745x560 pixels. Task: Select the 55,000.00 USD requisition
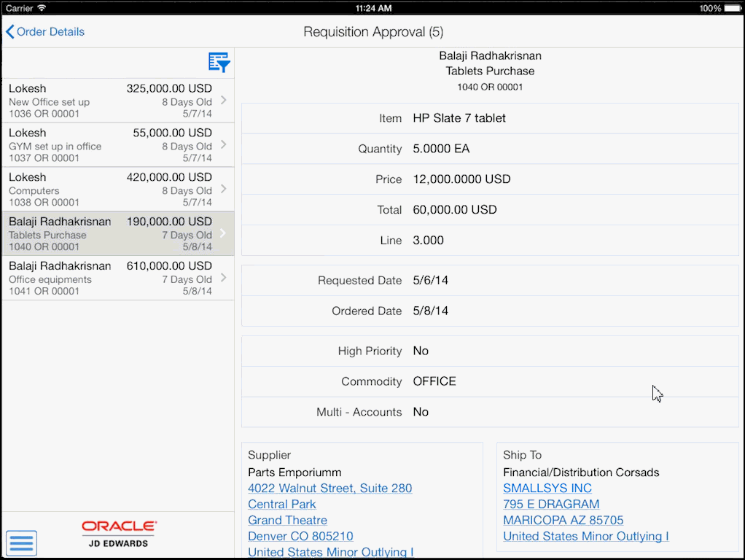point(118,145)
